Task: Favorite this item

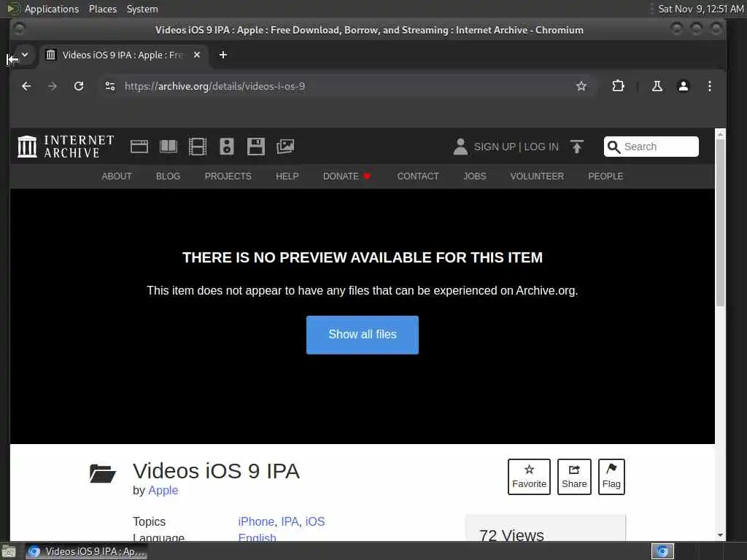Action: [x=529, y=477]
